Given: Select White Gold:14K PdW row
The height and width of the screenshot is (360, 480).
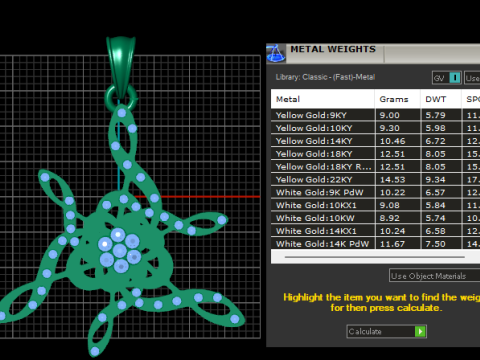Looking at the screenshot, I should [x=375, y=244].
